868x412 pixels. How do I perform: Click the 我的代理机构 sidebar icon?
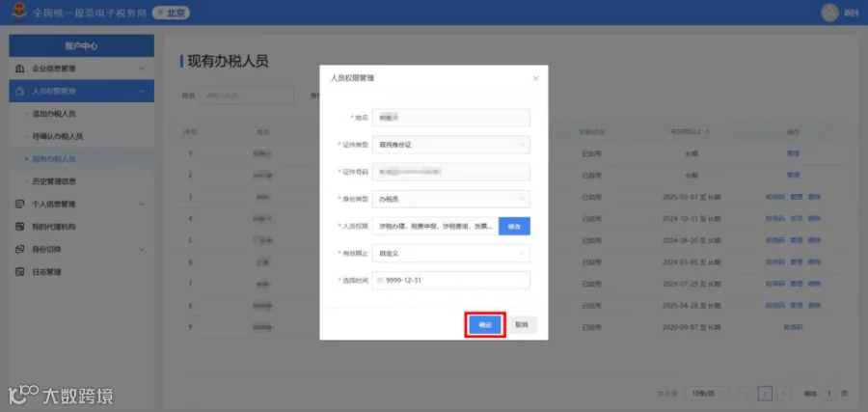pos(20,227)
